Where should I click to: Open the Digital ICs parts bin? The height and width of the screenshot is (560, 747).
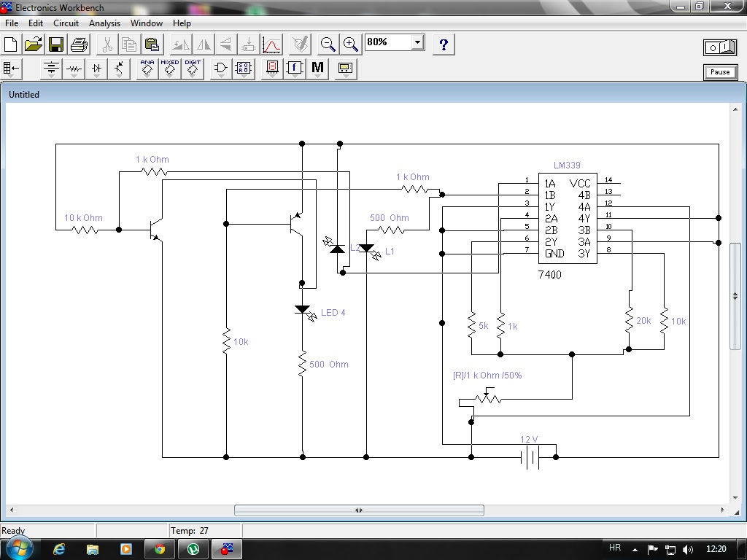(193, 69)
